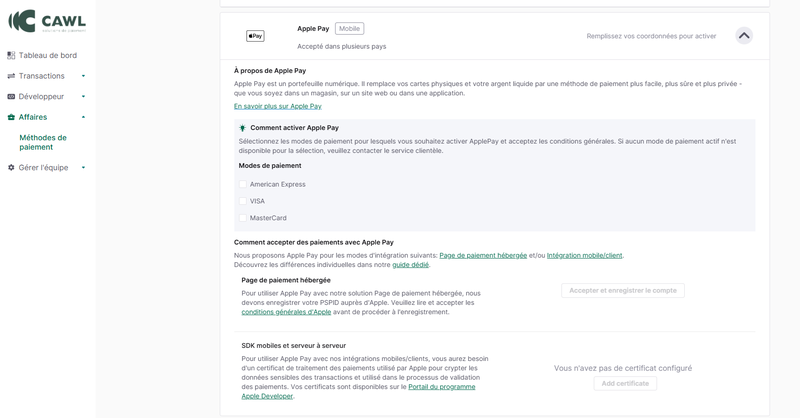Click the Apple Pay logo icon
The width and height of the screenshot is (800, 418).
pos(255,36)
